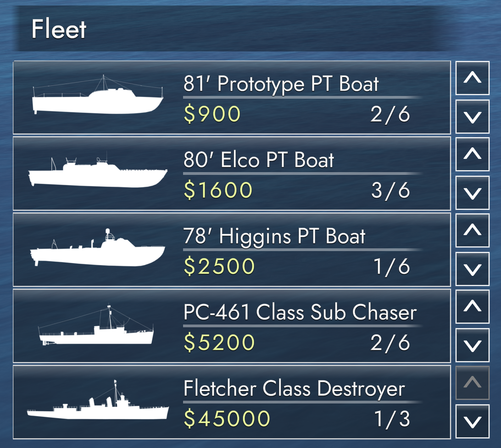Click the PC-461 Class Sub Chaser name
The image size is (501, 448).
pos(300,313)
